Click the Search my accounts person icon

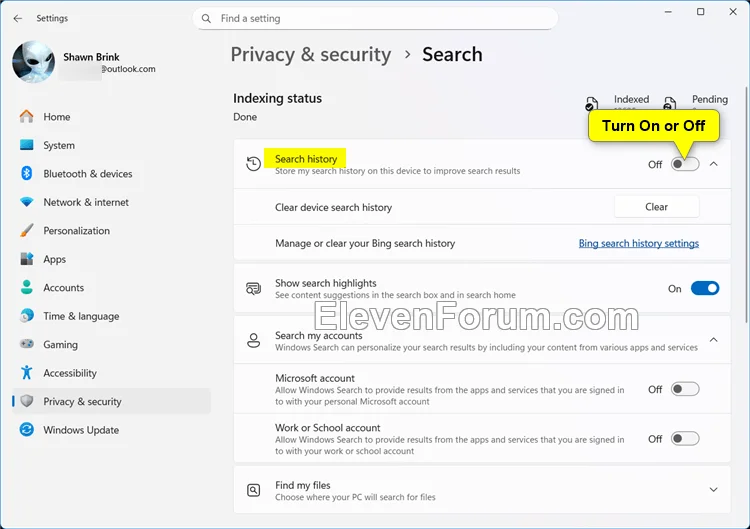point(254,341)
